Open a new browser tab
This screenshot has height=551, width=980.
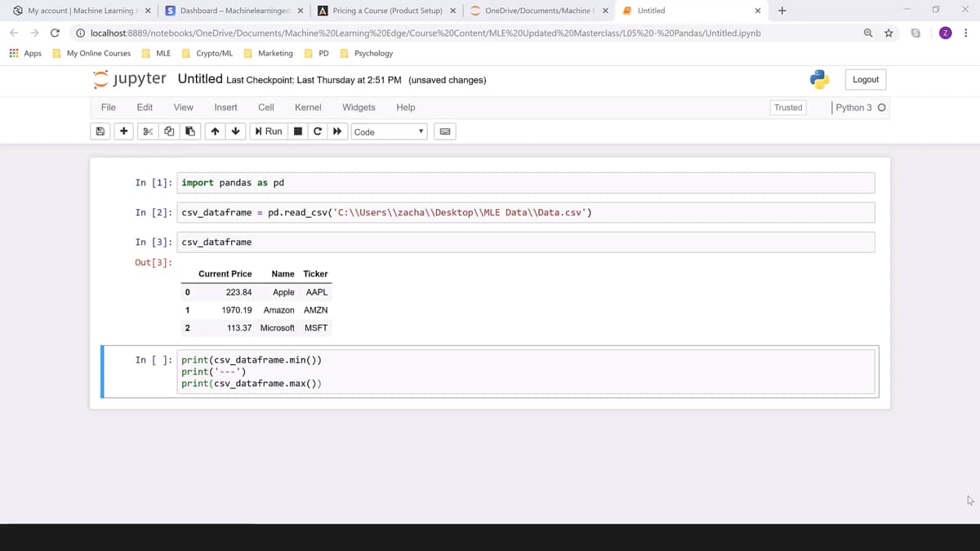(782, 11)
